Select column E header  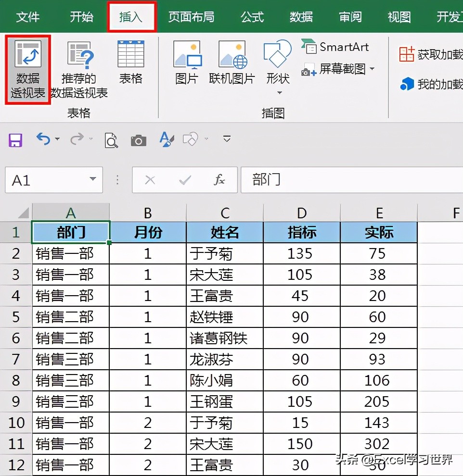coord(379,213)
